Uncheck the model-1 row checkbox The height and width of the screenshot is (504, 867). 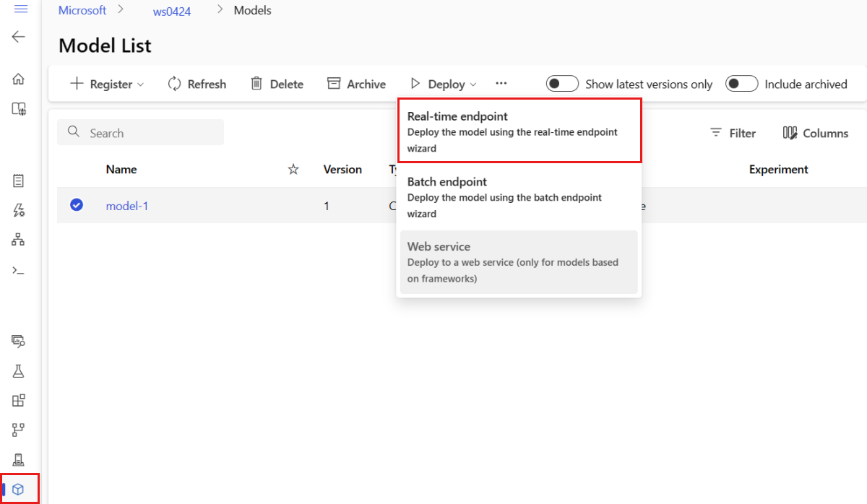[x=77, y=205]
